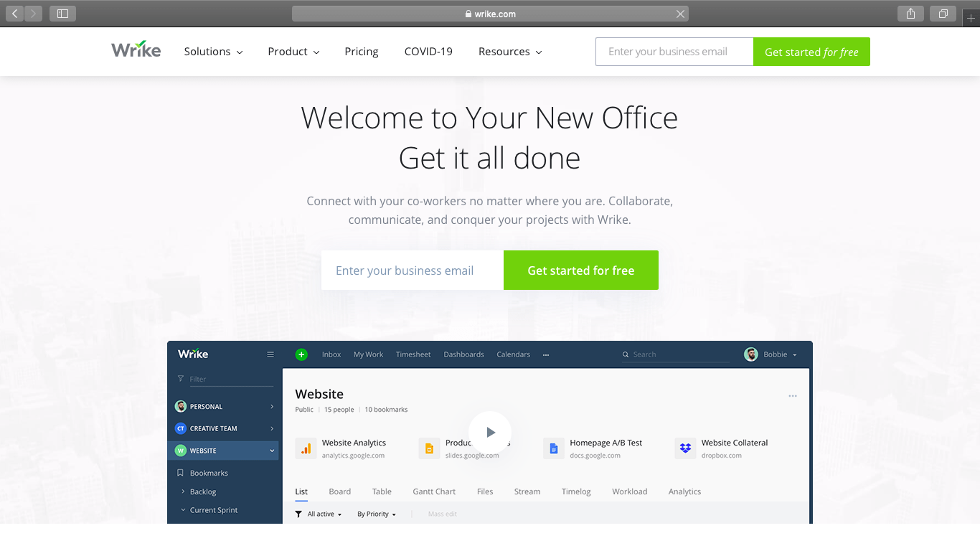Open the Timesheet section
980x551 pixels.
(x=413, y=354)
